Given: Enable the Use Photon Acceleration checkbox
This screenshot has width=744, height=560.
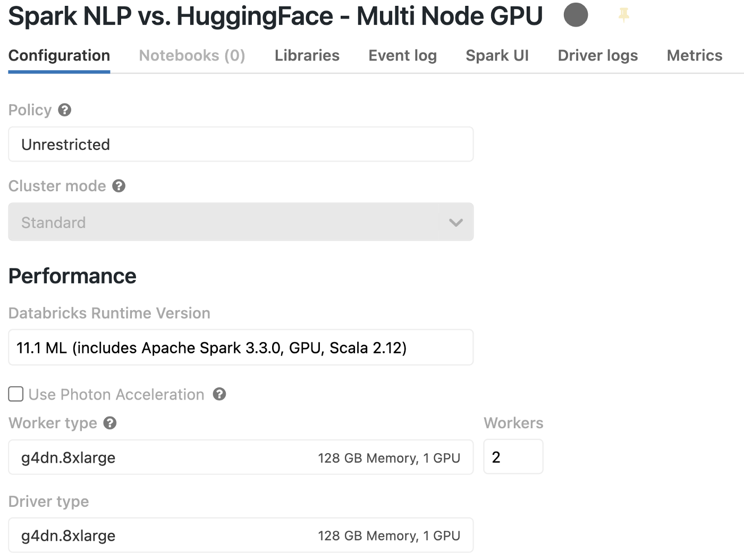Looking at the screenshot, I should [x=16, y=394].
